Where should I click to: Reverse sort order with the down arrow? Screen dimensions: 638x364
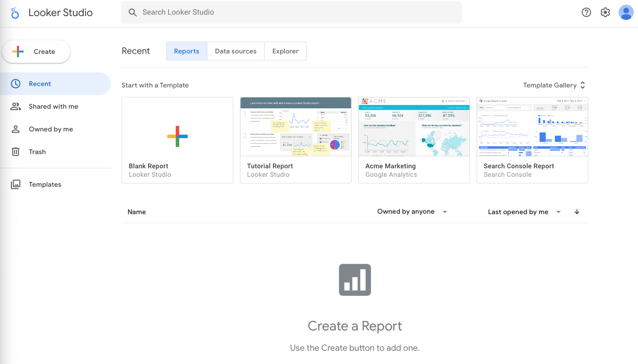(x=577, y=212)
